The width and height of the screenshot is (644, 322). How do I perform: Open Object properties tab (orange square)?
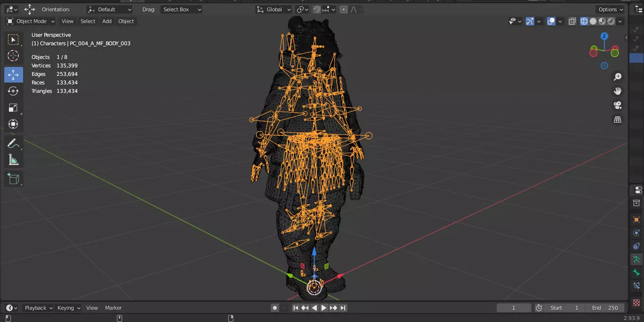coord(636,220)
